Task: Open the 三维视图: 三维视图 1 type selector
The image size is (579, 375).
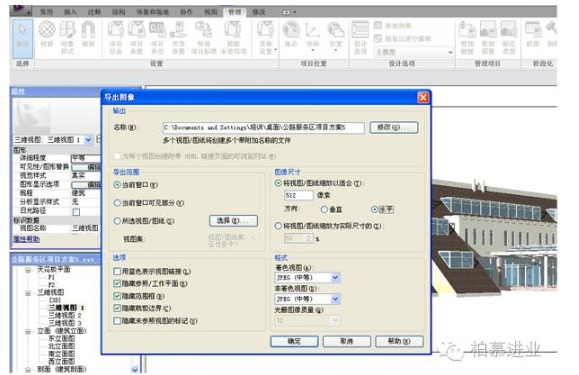Action: click(x=53, y=140)
